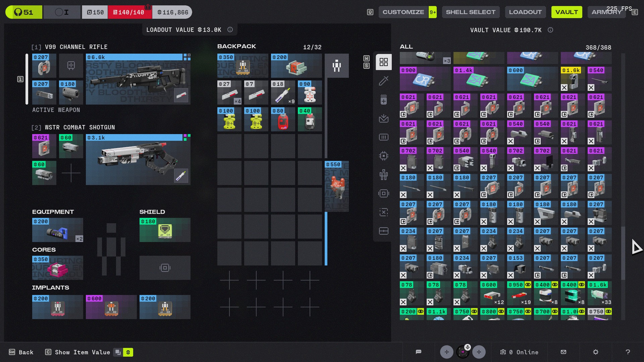
Task: Filter vault by implants figure icon
Action: pyautogui.click(x=384, y=175)
